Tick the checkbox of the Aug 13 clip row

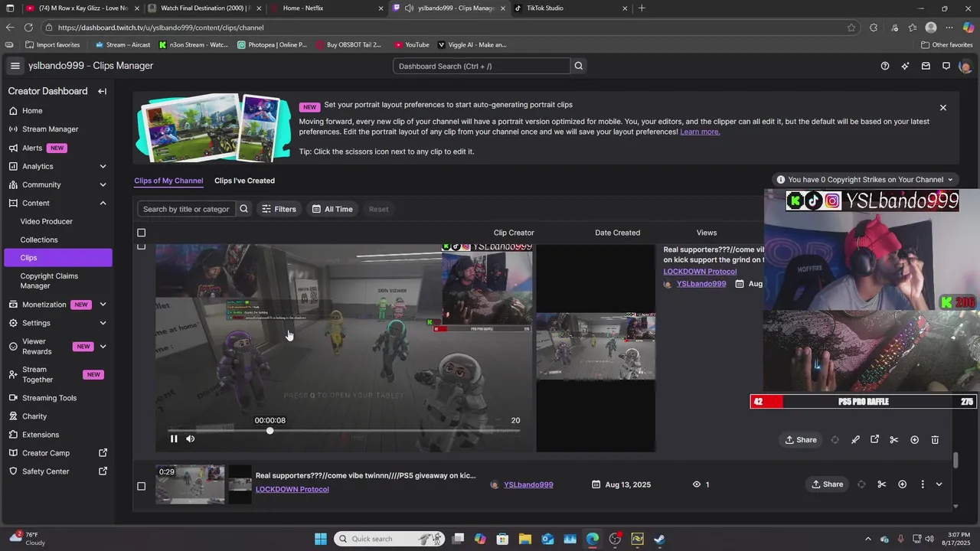pyautogui.click(x=141, y=486)
